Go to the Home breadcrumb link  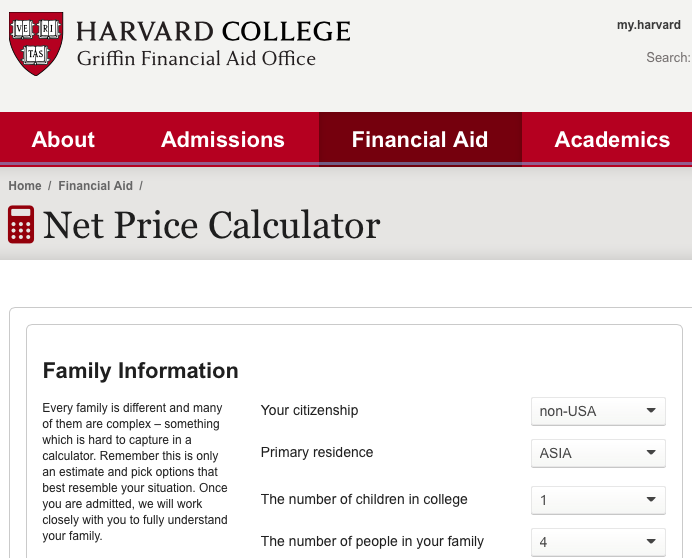tap(25, 186)
